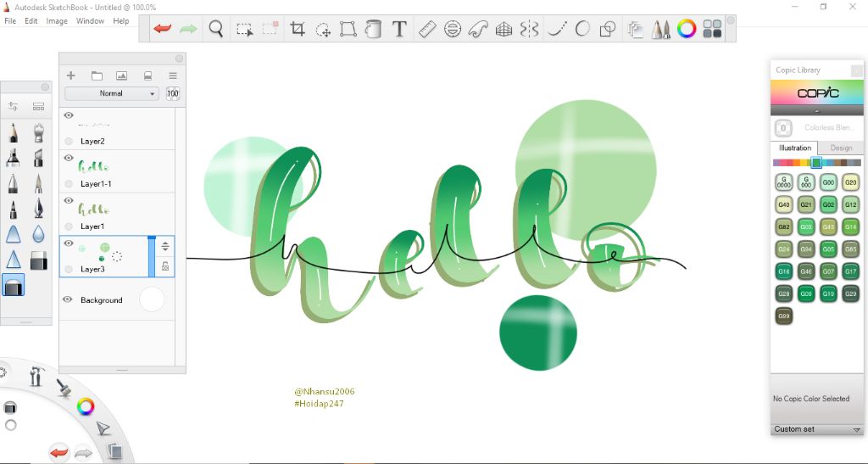Choose the Flood Fill bucket tool
This screenshot has height=464, width=868.
(x=374, y=29)
